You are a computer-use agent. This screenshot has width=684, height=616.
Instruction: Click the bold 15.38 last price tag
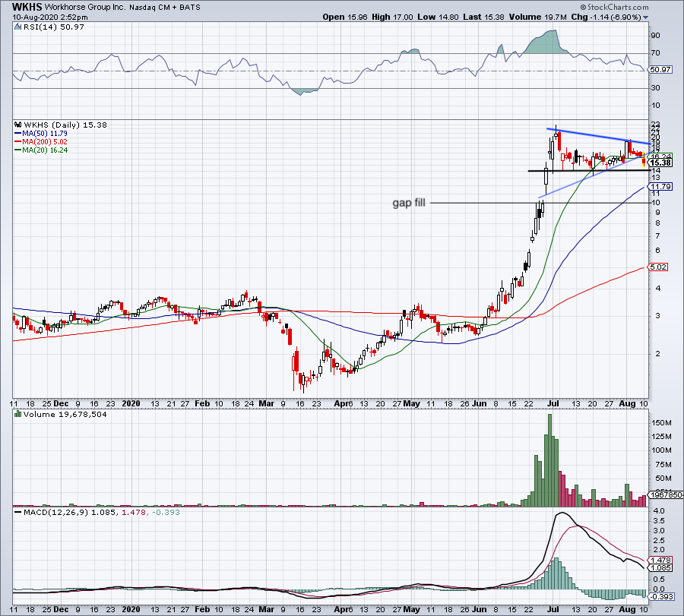pos(660,163)
